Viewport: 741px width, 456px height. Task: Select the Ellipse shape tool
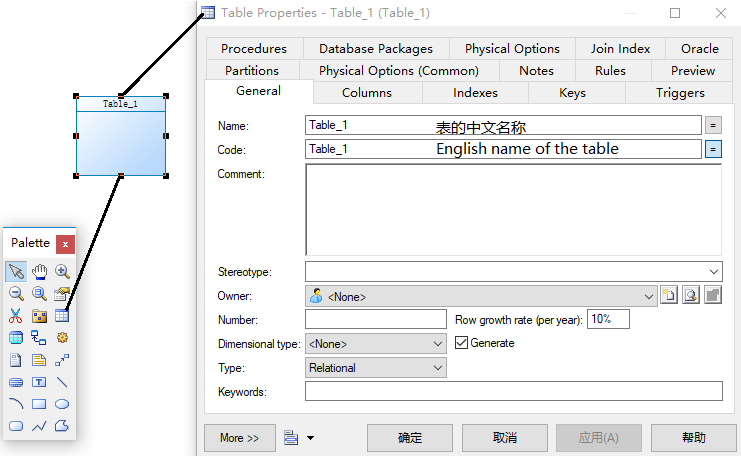coord(62,404)
